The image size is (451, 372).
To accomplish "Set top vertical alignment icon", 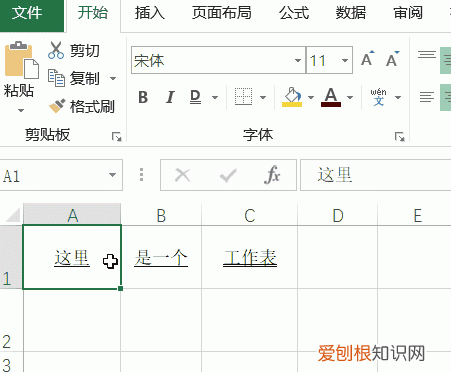I will pos(427,54).
